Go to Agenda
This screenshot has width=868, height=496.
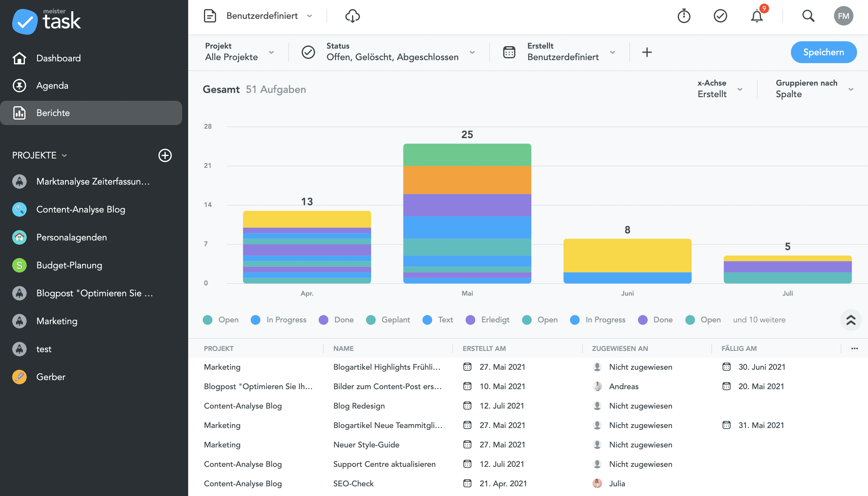coord(52,86)
